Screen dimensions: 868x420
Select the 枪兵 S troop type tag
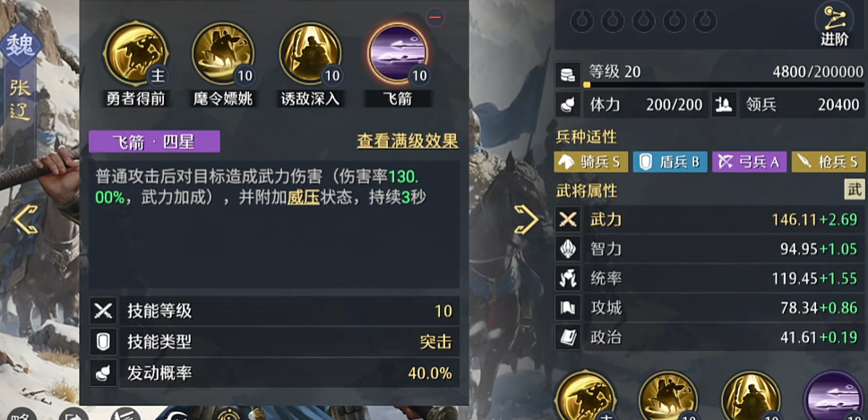[x=829, y=161]
